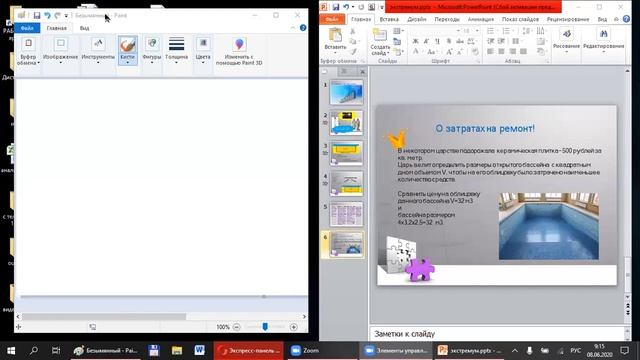Click the Вставить paste icon in PowerPoint
The height and width of the screenshot is (360, 640).
point(335,36)
